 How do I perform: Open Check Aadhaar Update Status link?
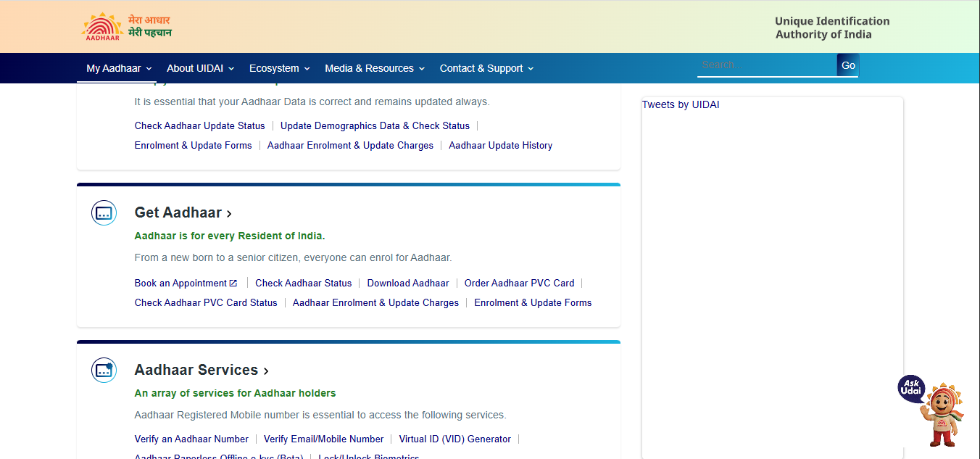coord(200,125)
